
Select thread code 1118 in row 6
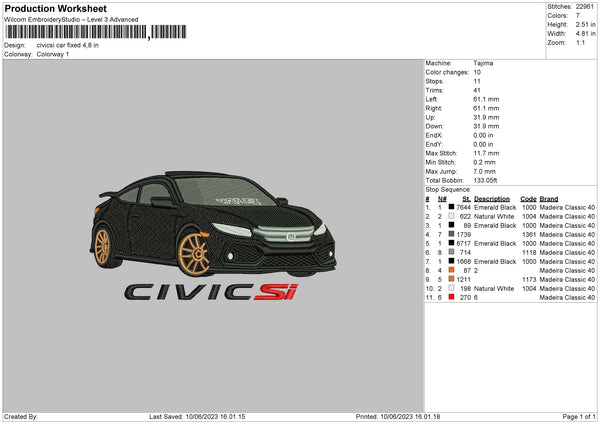click(x=529, y=253)
